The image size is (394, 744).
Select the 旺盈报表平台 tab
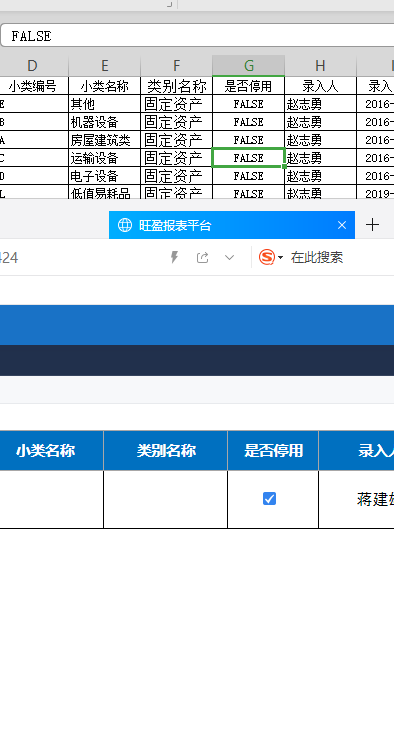[232, 225]
